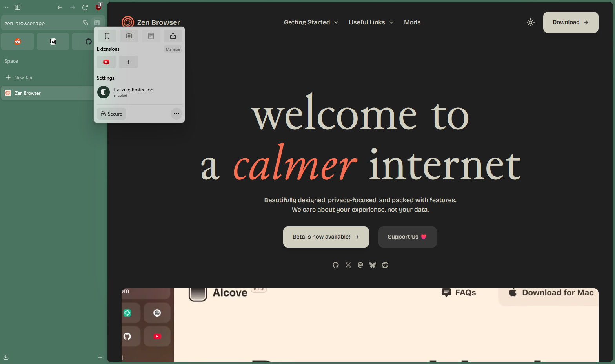
Task: Select the Zen Browser tab
Action: click(x=47, y=93)
